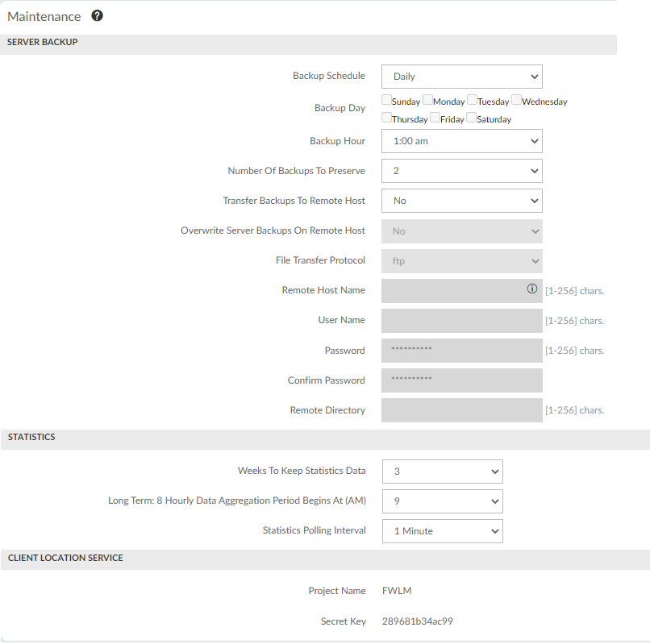This screenshot has width=650, height=644.
Task: Click the Maintenance help question mark icon
Action: point(98,16)
